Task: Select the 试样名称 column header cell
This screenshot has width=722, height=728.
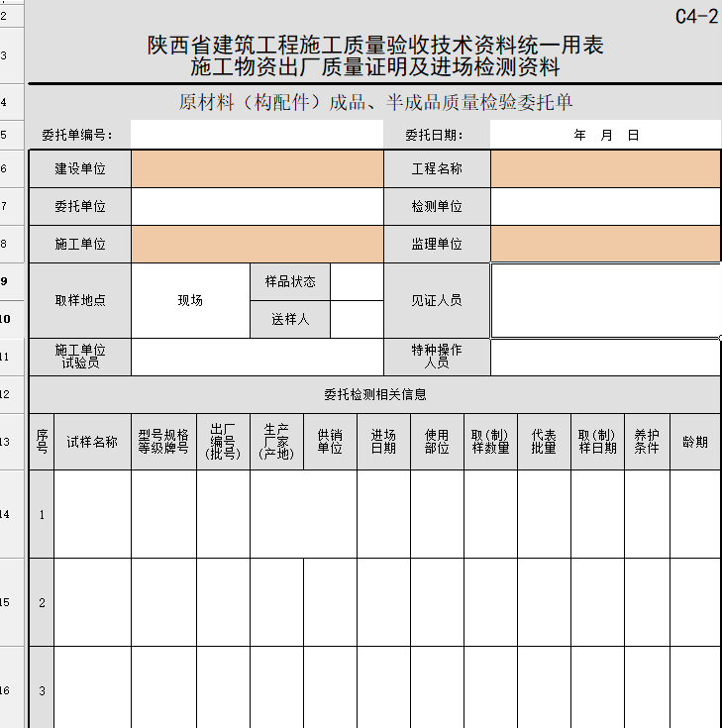Action: [x=92, y=442]
